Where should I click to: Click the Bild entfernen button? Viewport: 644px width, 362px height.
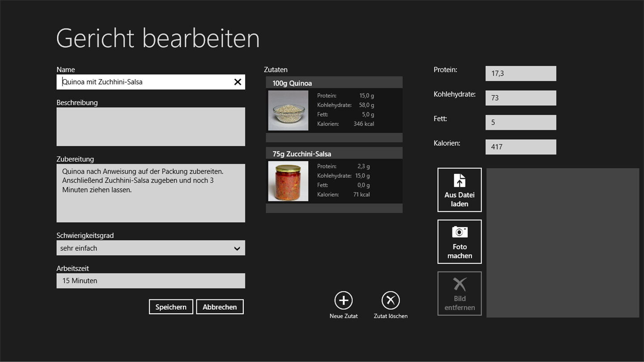459,294
